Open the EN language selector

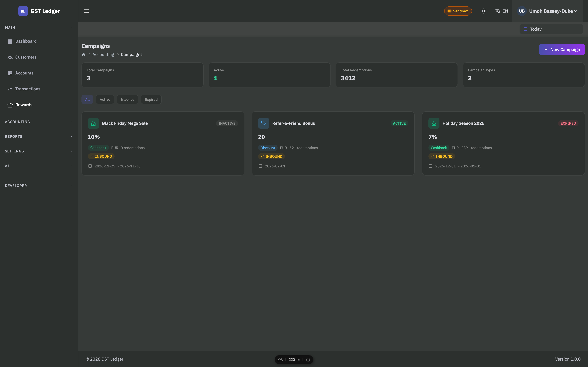click(501, 11)
